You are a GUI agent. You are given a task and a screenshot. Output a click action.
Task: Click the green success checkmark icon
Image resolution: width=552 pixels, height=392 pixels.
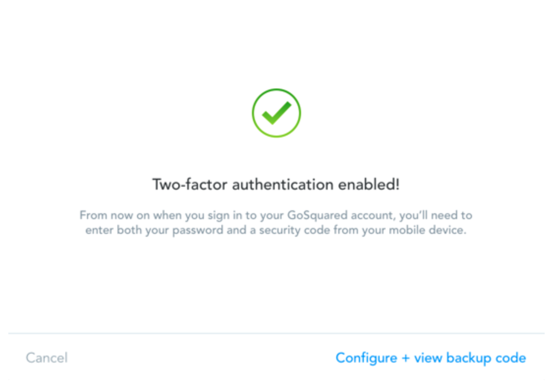(276, 113)
